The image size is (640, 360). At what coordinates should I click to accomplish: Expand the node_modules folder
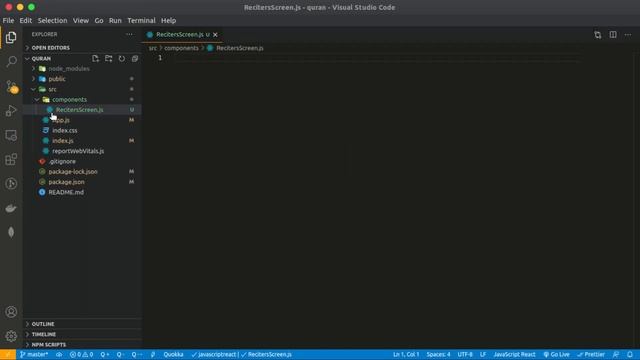point(69,69)
